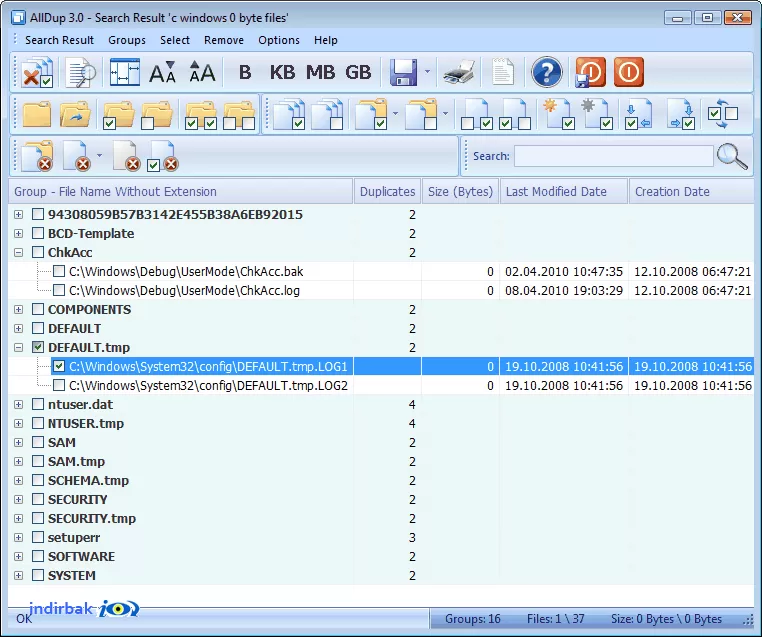Click the printer icon
762x637 pixels.
pyautogui.click(x=459, y=72)
